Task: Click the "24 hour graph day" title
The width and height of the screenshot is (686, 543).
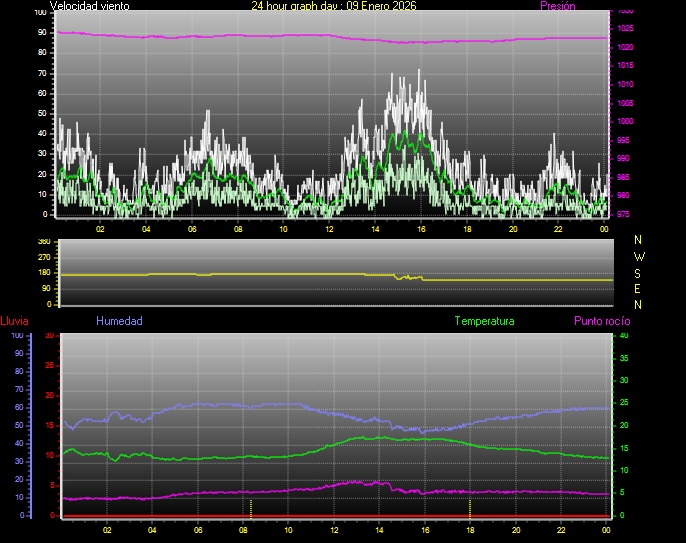Action: (x=334, y=6)
